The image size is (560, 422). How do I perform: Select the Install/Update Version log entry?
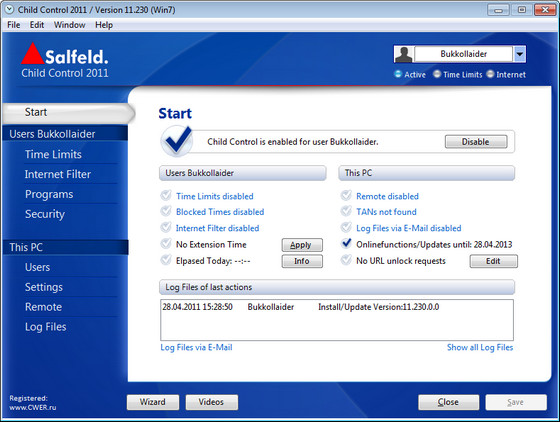pyautogui.click(x=337, y=307)
